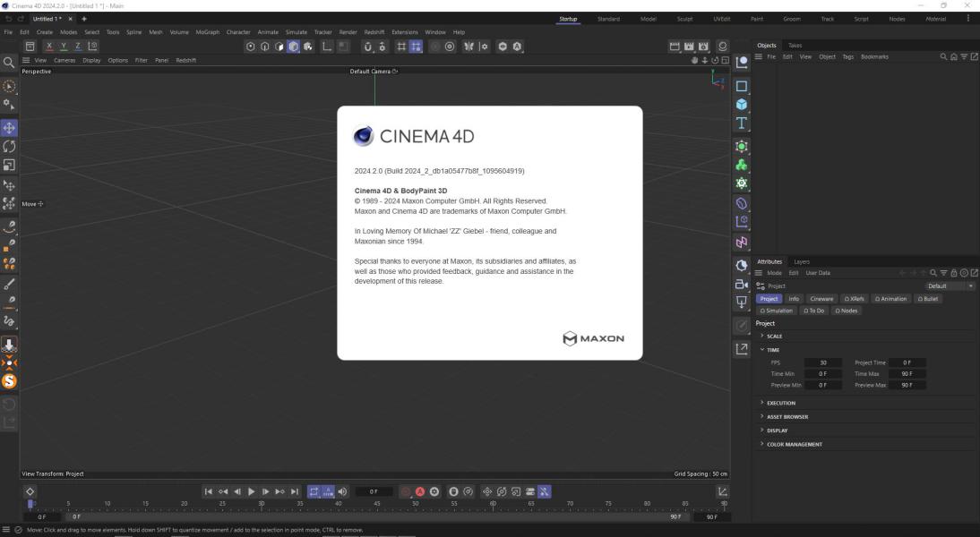The width and height of the screenshot is (980, 537).
Task: Open the Info project tab
Action: [x=794, y=299]
